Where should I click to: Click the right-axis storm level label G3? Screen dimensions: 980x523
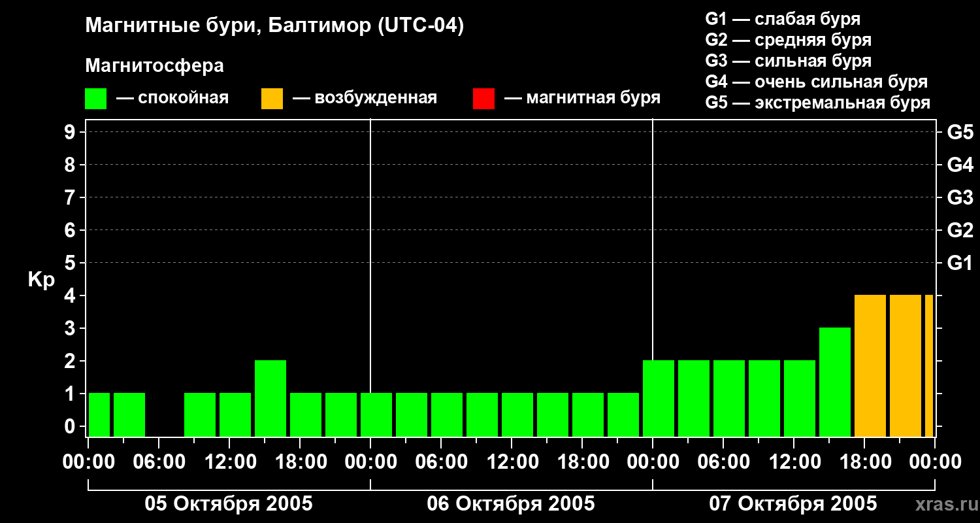960,197
